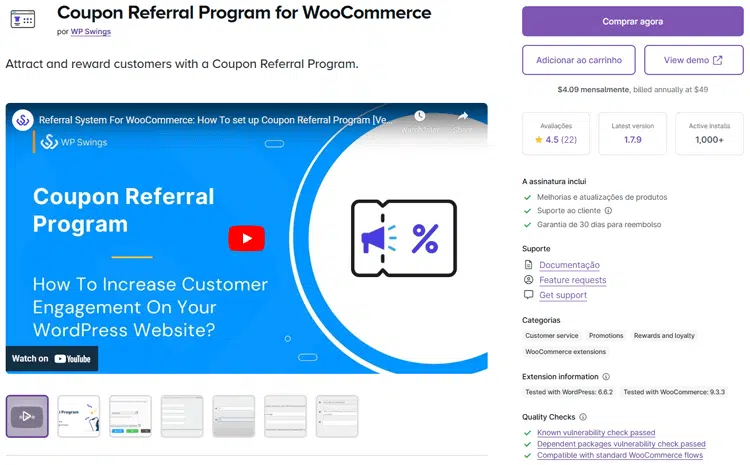Click the user icon beside Feature requests
Viewport: 750px width, 465px height.
click(529, 280)
